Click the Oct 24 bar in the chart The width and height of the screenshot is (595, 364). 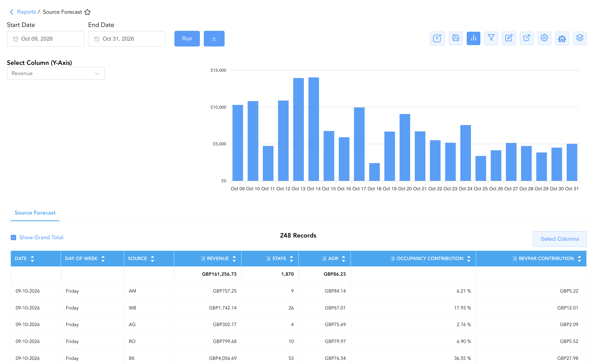(x=466, y=153)
